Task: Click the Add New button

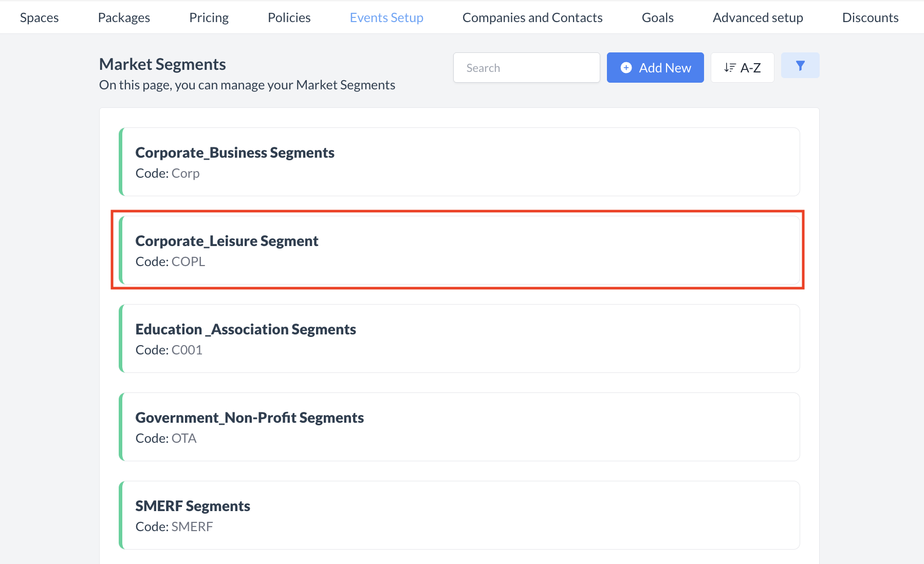Action: coord(655,68)
